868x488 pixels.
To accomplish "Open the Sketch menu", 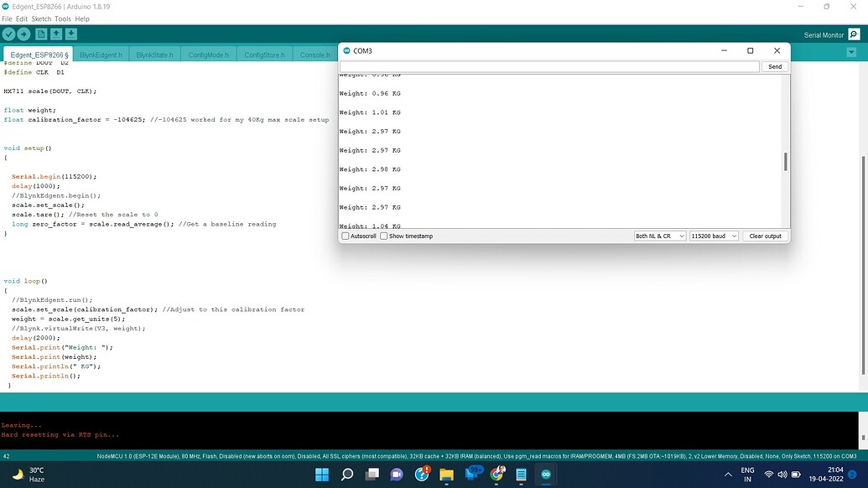I will 41,18.
